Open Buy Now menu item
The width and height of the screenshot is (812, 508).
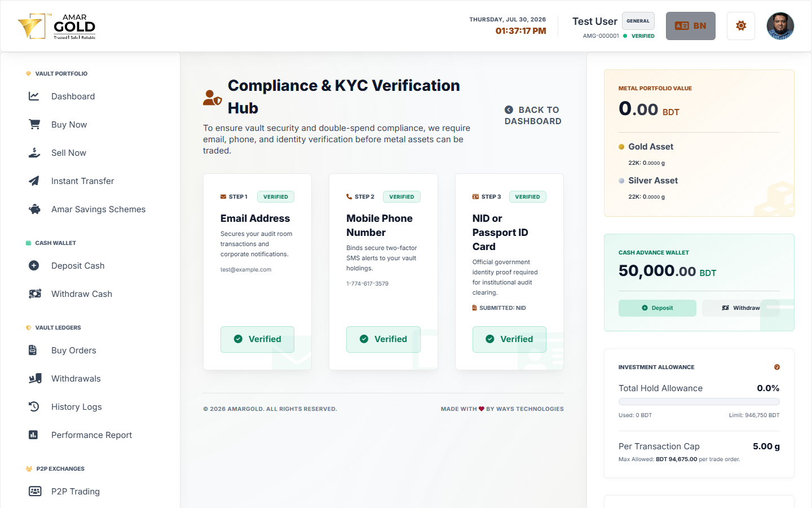(x=90, y=125)
